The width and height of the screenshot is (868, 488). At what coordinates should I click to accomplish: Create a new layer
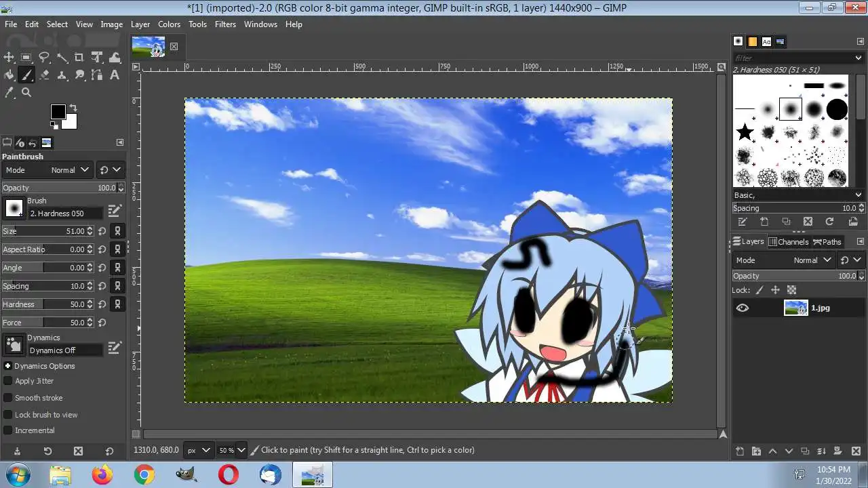point(740,451)
